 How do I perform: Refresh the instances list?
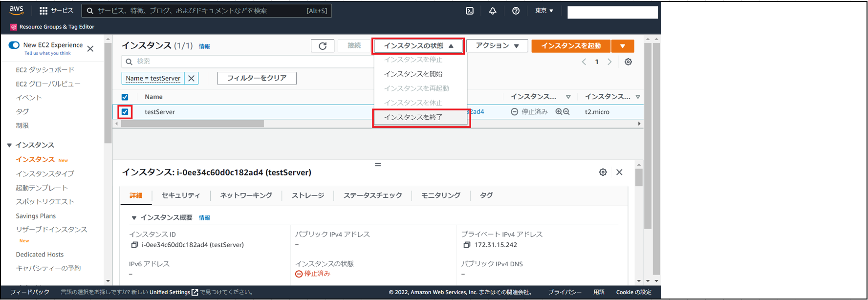click(x=323, y=46)
